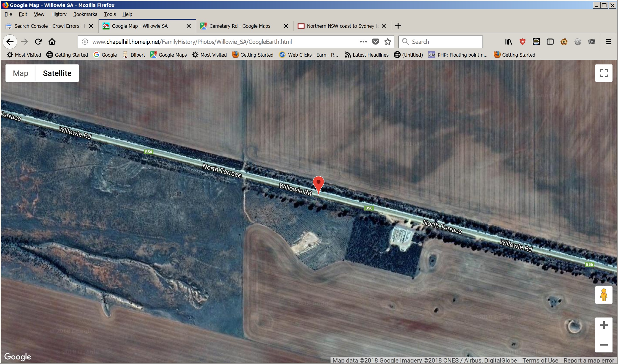The height and width of the screenshot is (364, 618).
Task: Reload the current page
Action: pyautogui.click(x=38, y=42)
